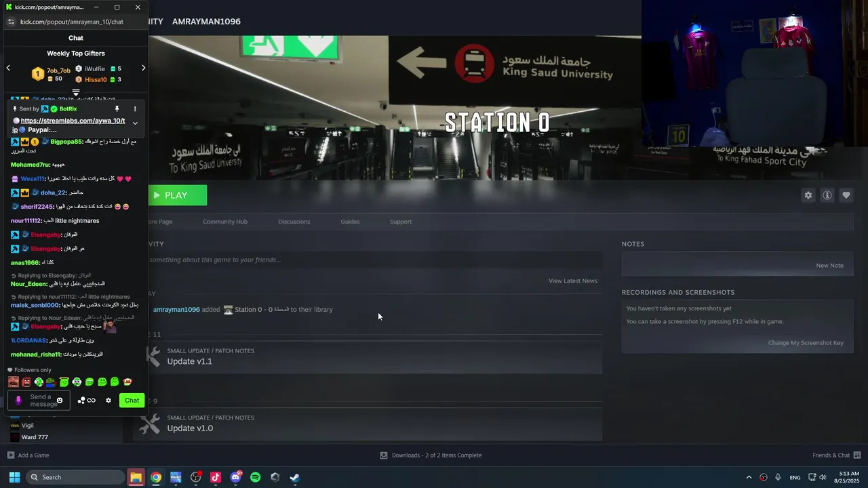This screenshot has height=488, width=868.
Task: Create a New Note
Action: pyautogui.click(x=830, y=266)
